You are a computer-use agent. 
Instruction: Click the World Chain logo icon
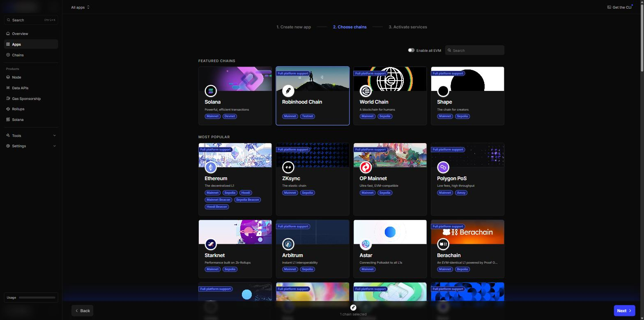tap(366, 90)
